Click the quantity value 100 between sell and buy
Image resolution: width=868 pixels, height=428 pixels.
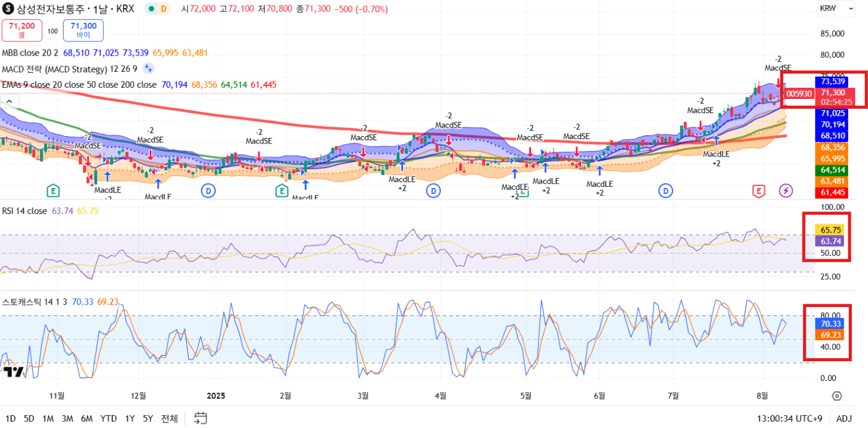click(x=53, y=31)
